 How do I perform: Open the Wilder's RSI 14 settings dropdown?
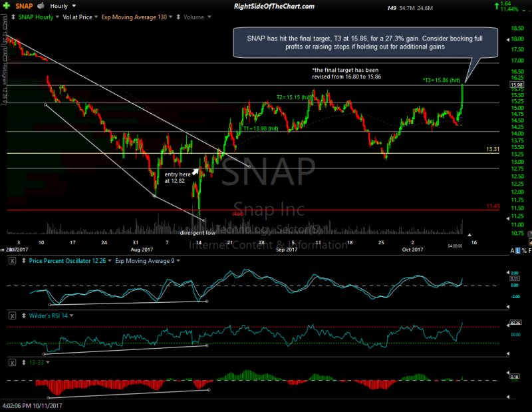pyautogui.click(x=71, y=315)
